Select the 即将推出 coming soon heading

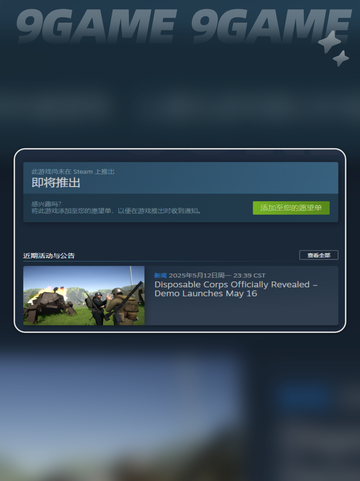tap(56, 183)
